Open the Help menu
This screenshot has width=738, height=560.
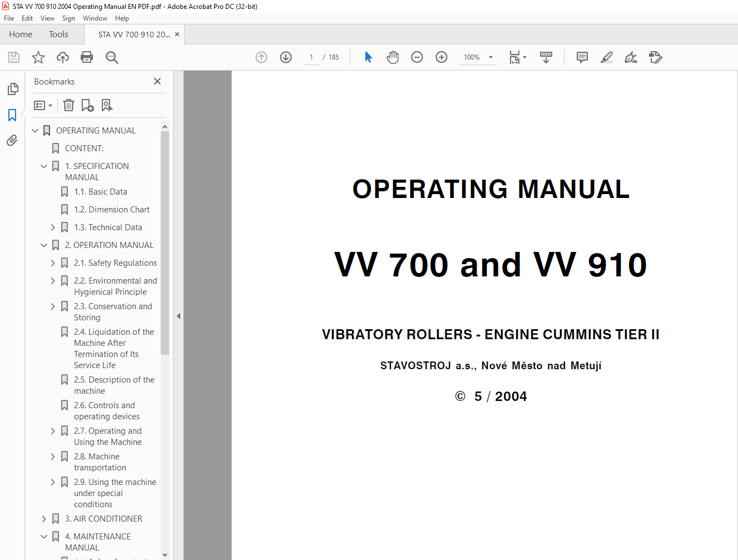pyautogui.click(x=122, y=18)
